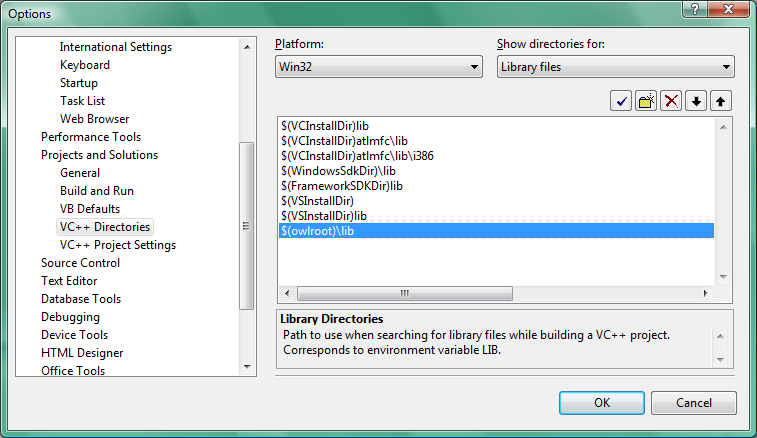Select Projects and Solutions node
The image size is (757, 438).
point(99,155)
